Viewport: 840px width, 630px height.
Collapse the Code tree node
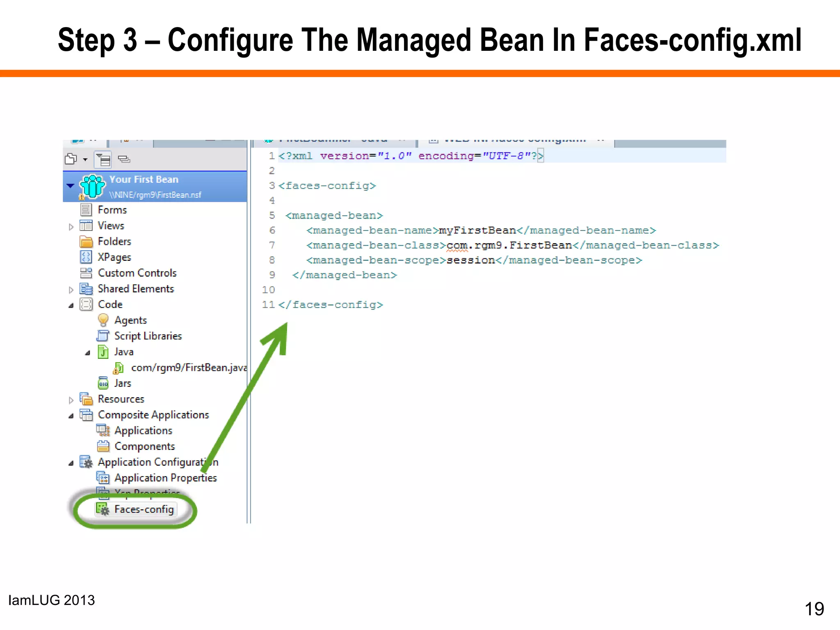click(71, 305)
